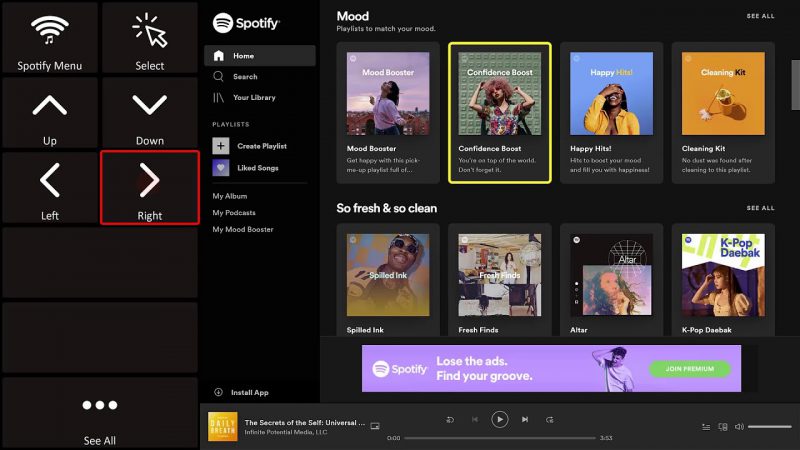Open the My Mood Booster playlist

coord(243,230)
